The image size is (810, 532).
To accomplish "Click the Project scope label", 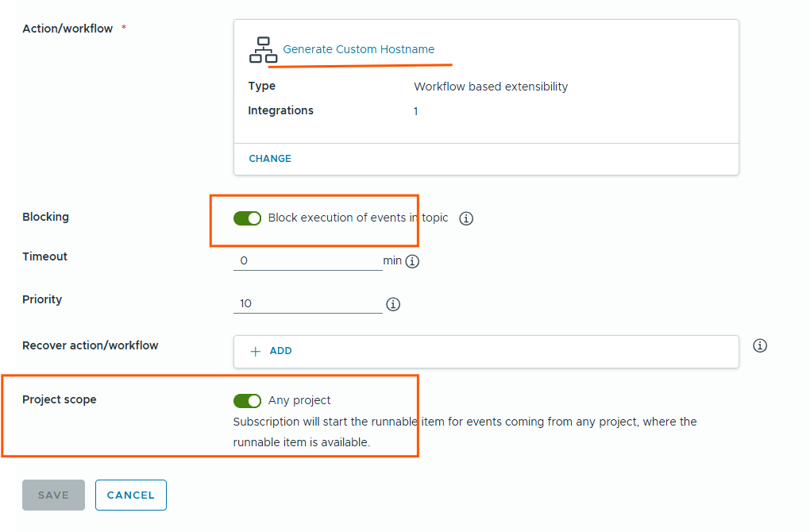I will tap(60, 399).
